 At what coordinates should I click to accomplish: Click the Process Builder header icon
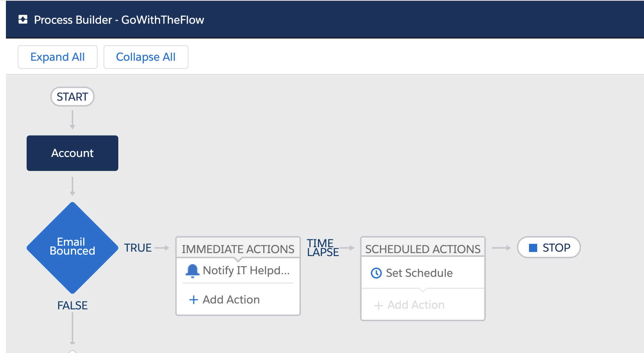point(23,20)
